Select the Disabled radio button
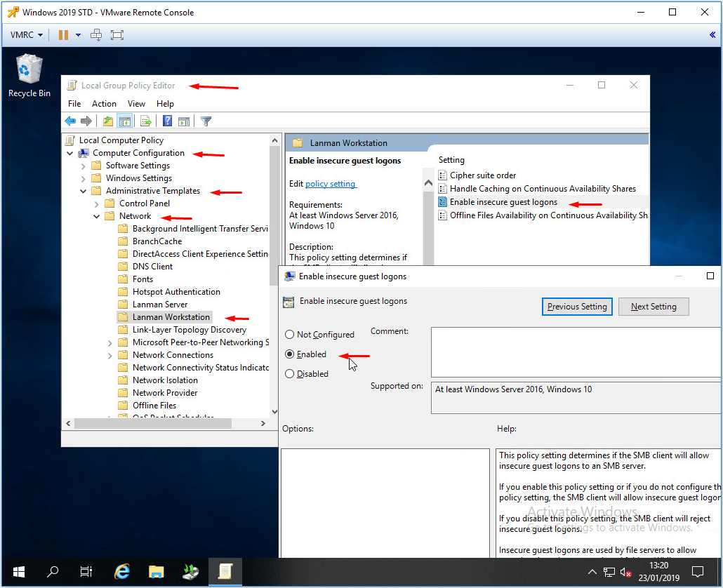Screen dimensions: 723x588 (290, 374)
